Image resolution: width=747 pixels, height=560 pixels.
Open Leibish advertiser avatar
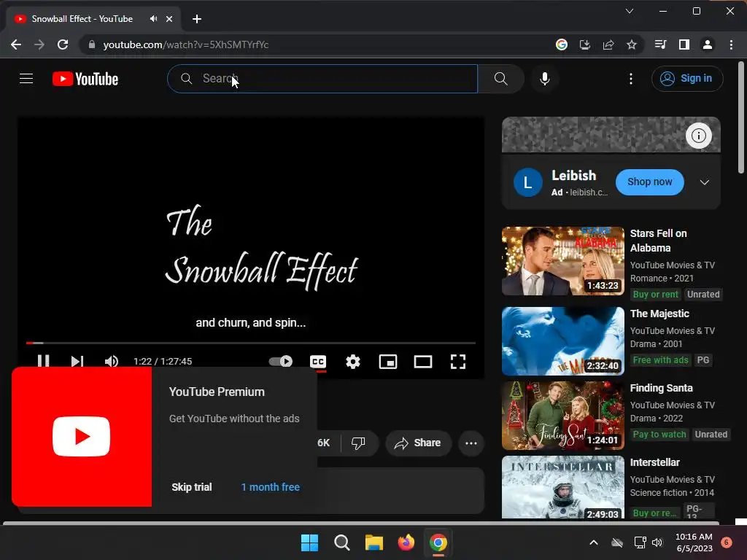[528, 182]
